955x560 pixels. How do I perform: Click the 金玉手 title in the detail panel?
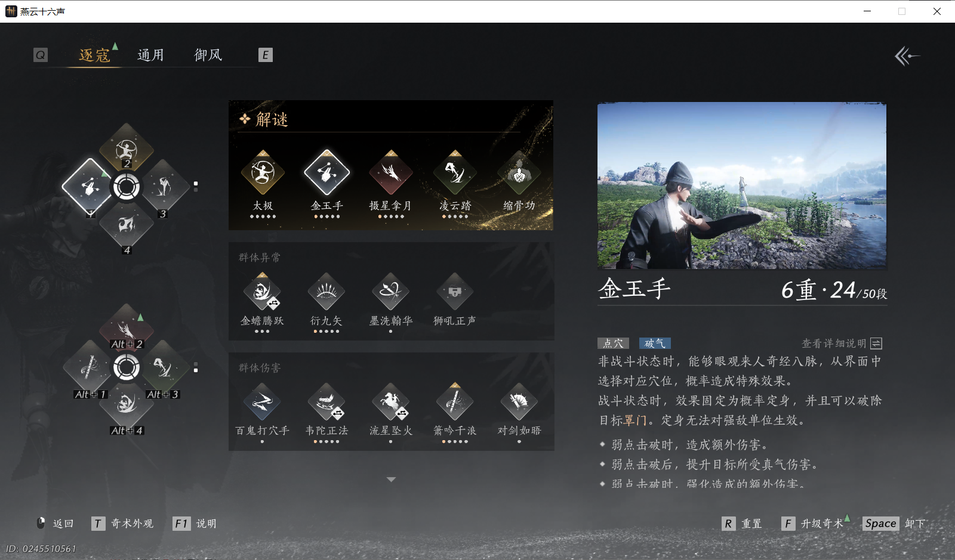[634, 289]
